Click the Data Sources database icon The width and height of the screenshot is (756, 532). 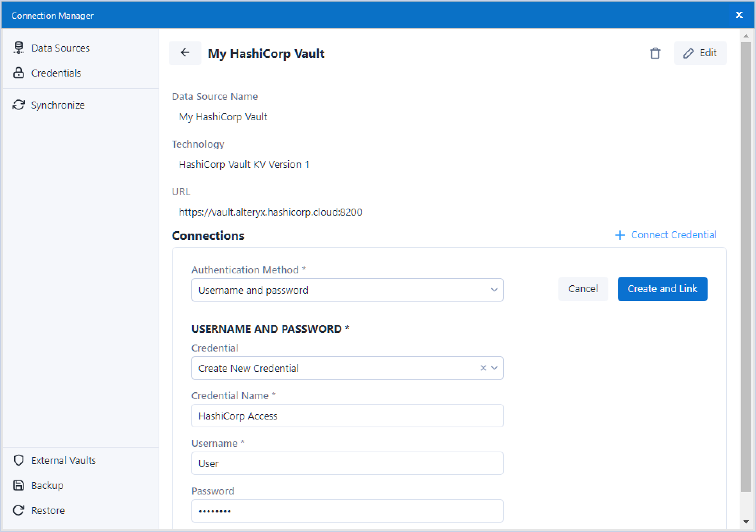[x=18, y=48]
